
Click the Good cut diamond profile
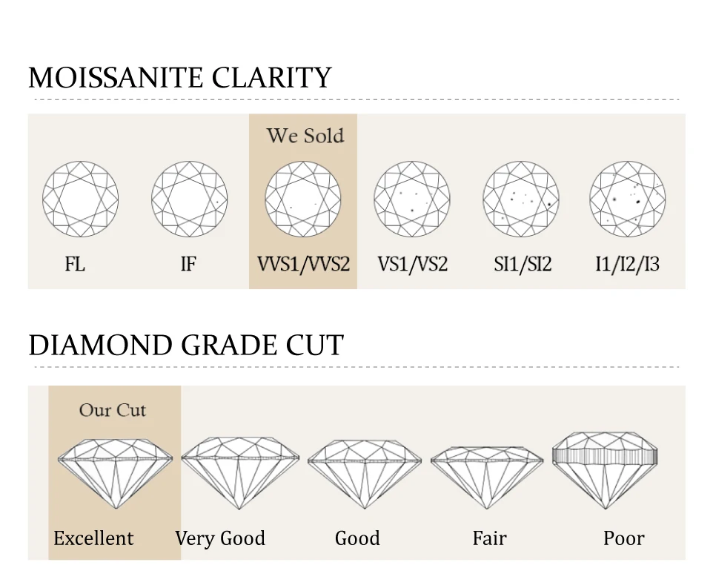[364, 473]
